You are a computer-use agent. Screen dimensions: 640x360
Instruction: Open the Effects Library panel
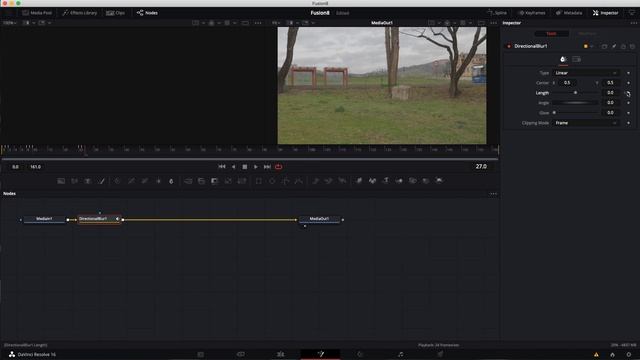click(80, 13)
